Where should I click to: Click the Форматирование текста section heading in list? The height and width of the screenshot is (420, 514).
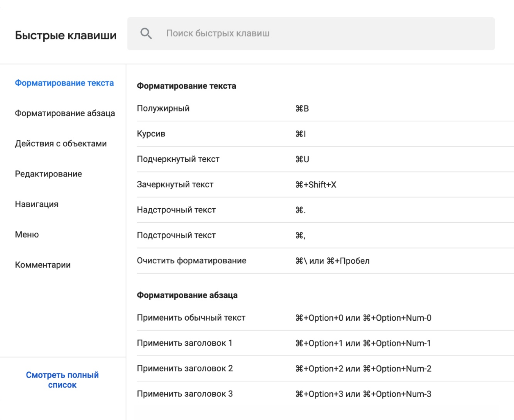tap(186, 86)
